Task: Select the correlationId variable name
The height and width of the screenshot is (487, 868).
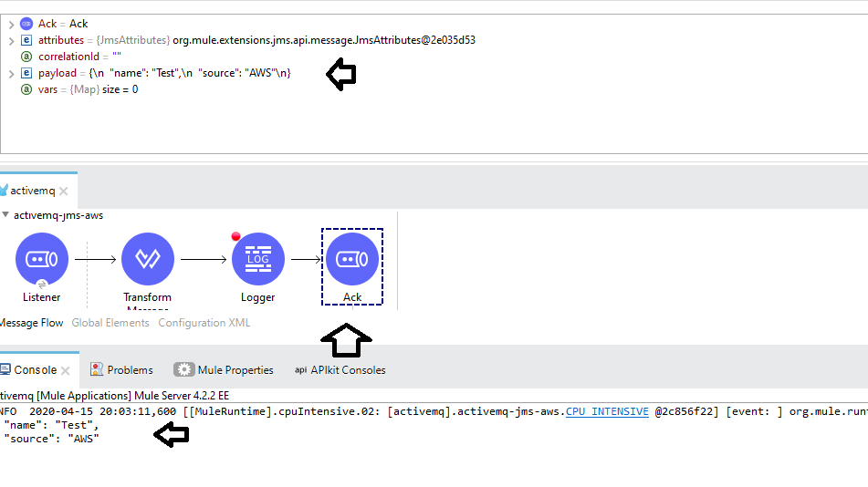Action: [x=68, y=57]
